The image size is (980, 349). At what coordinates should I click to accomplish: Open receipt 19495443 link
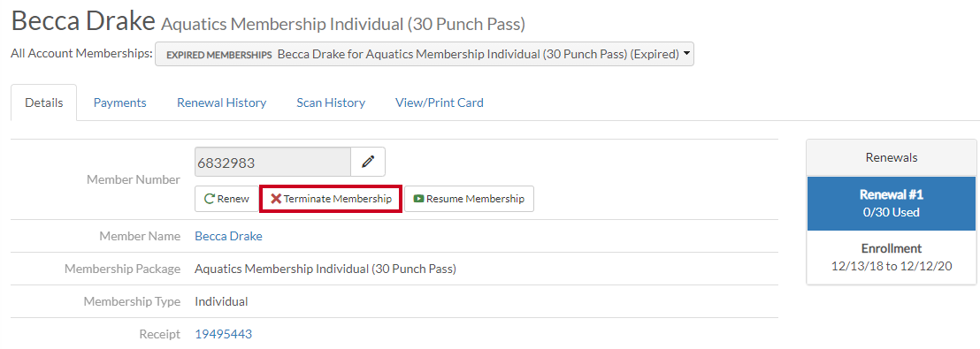point(223,334)
